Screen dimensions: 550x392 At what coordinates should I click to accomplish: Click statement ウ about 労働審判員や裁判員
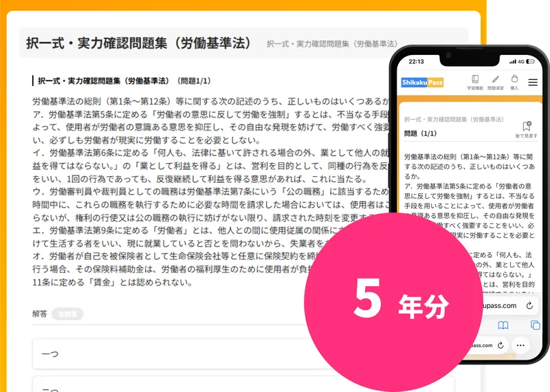[x=210, y=205]
